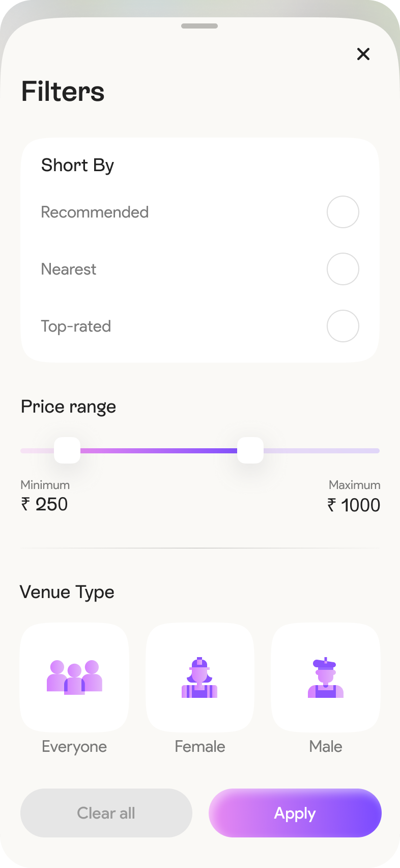The height and width of the screenshot is (868, 400).
Task: Tap the grabber handle atop the sheet
Action: click(199, 26)
